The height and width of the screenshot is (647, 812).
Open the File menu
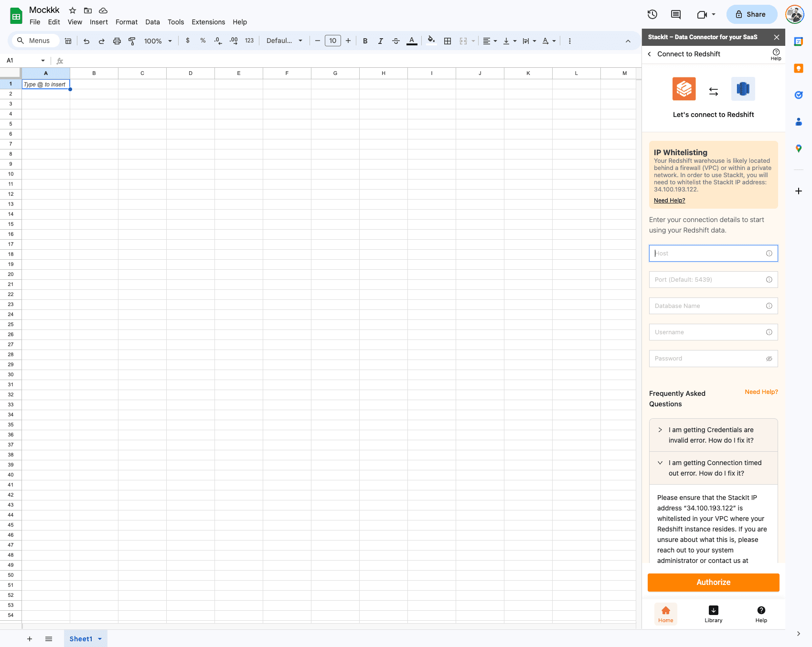[35, 22]
